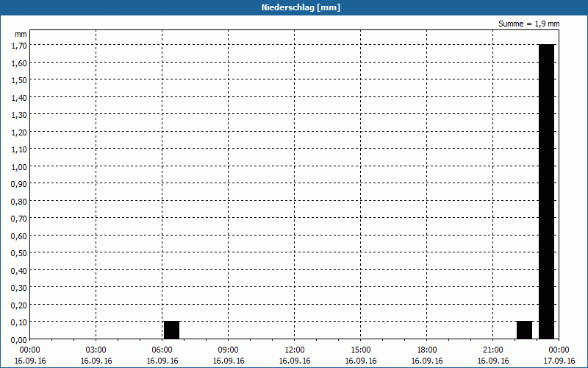Select the small 0,10 bar after 21:00

[524, 330]
